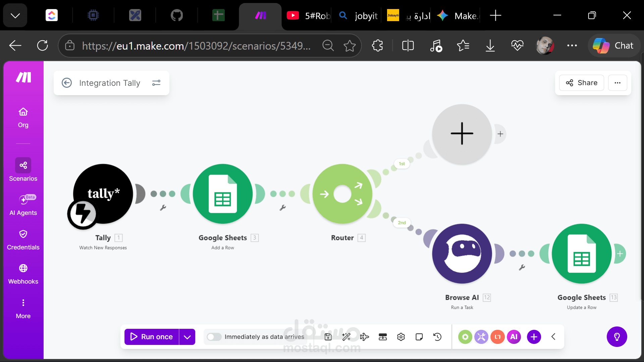
Task: Add a favorite app with purple plus
Action: pyautogui.click(x=534, y=337)
